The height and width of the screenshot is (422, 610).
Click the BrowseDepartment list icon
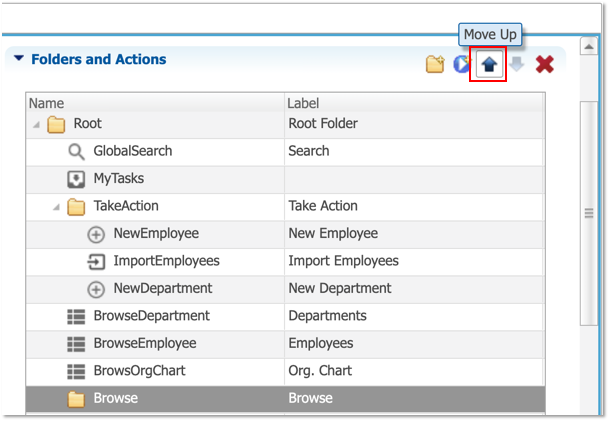pos(76,317)
